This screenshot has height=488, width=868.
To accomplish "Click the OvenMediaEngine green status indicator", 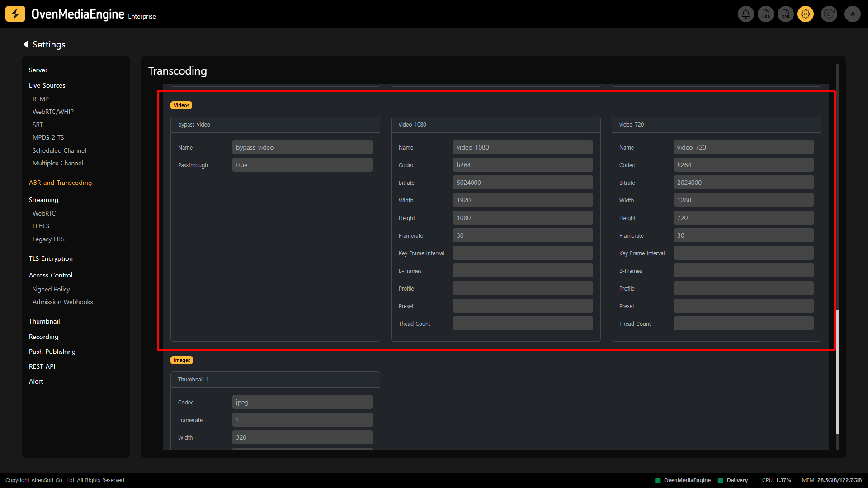I will click(658, 480).
